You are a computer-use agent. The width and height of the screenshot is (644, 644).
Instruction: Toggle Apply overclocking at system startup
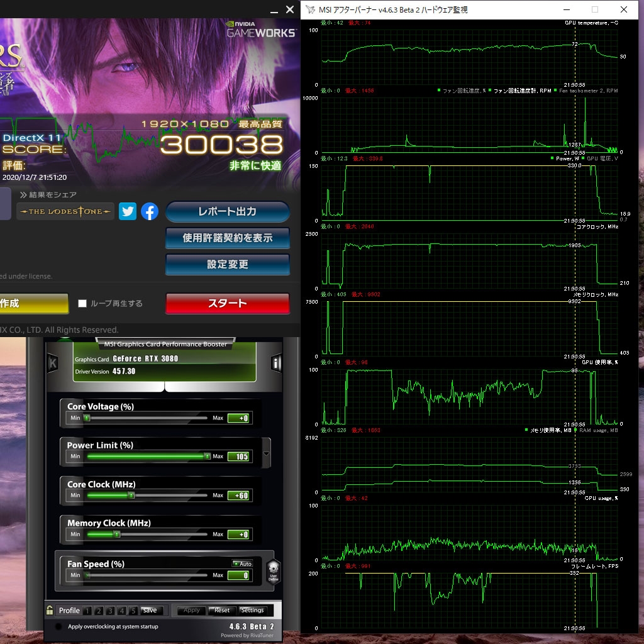point(58,626)
